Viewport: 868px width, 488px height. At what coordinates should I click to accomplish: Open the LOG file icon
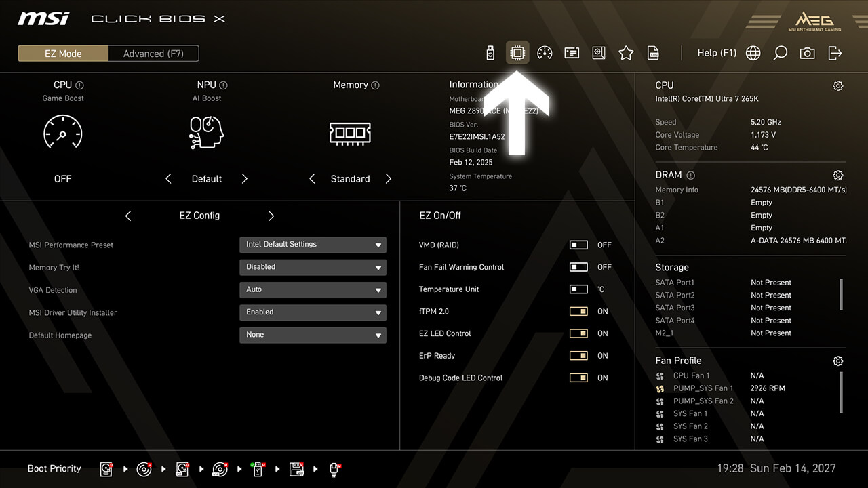click(x=653, y=53)
